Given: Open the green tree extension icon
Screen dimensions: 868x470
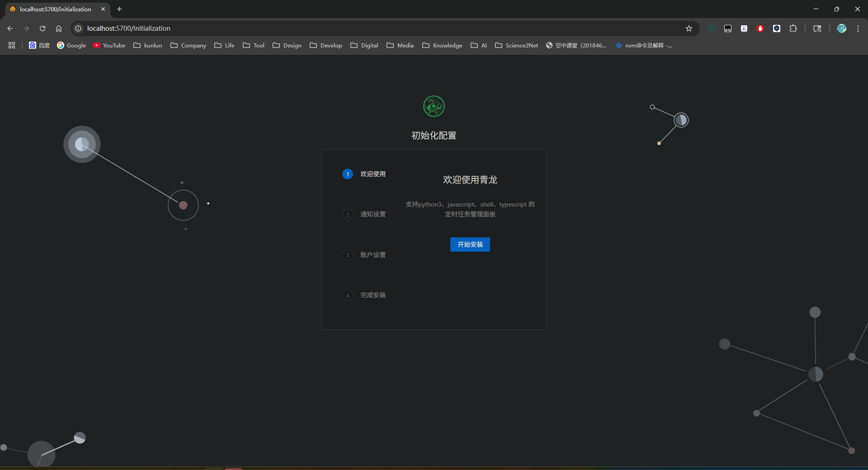Looking at the screenshot, I should click(711, 28).
